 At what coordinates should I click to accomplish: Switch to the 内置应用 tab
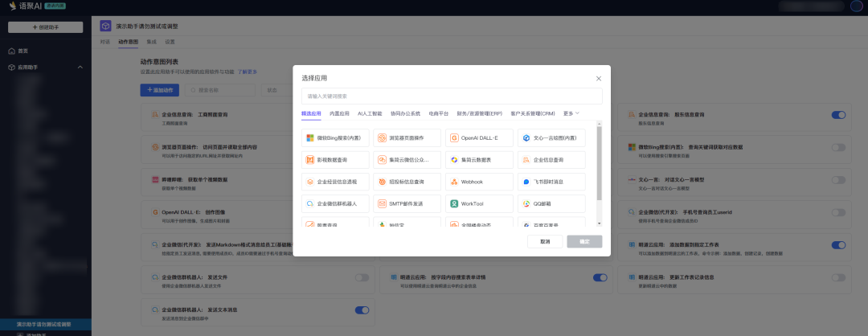coord(339,113)
